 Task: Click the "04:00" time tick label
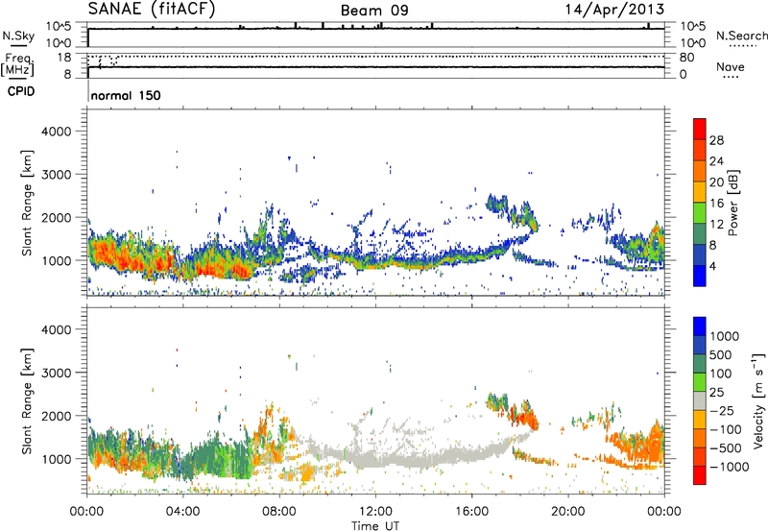coord(182,512)
